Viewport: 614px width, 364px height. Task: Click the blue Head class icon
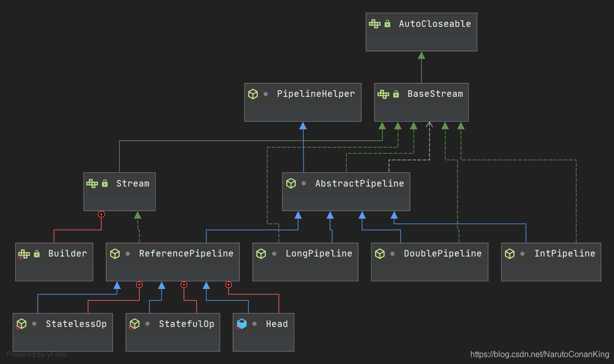point(241,324)
